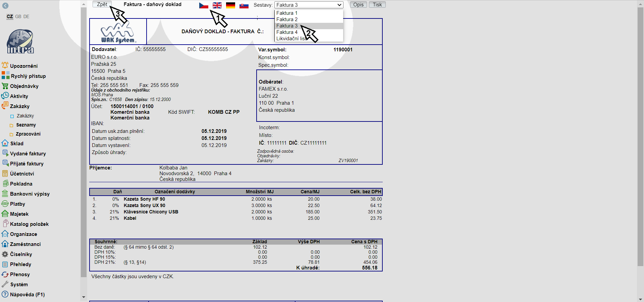Click the recipient name Kolbaba Jan
The width and height of the screenshot is (644, 302).
(173, 168)
